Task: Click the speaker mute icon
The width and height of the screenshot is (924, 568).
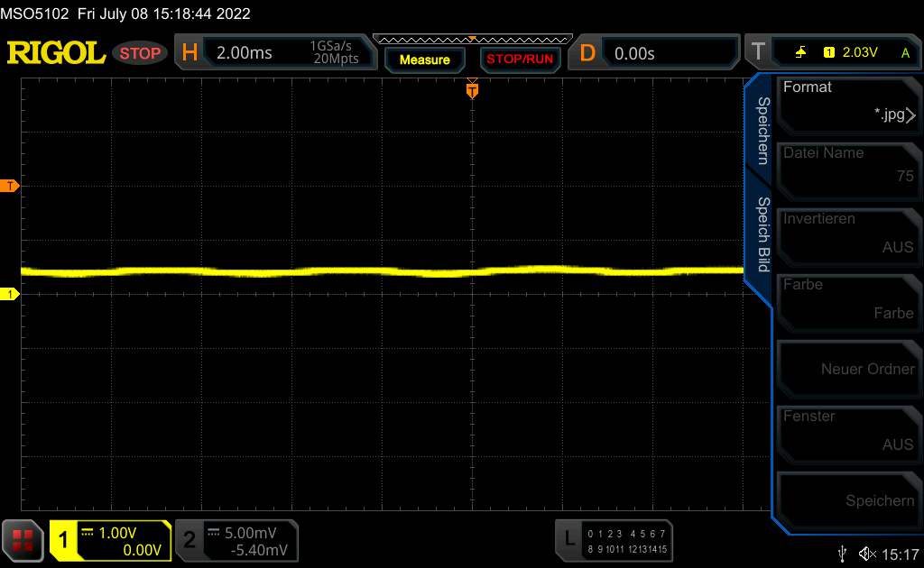Action: click(x=867, y=554)
